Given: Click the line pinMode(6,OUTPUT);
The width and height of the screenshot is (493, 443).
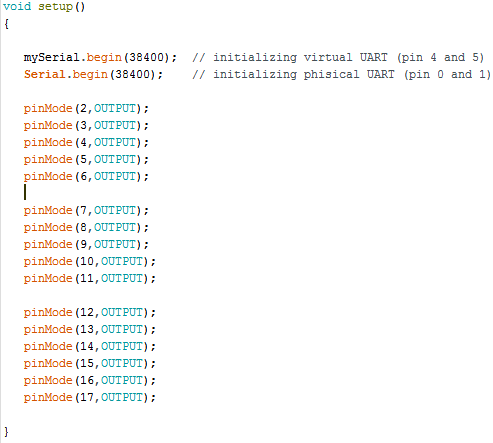Looking at the screenshot, I should tap(86, 176).
